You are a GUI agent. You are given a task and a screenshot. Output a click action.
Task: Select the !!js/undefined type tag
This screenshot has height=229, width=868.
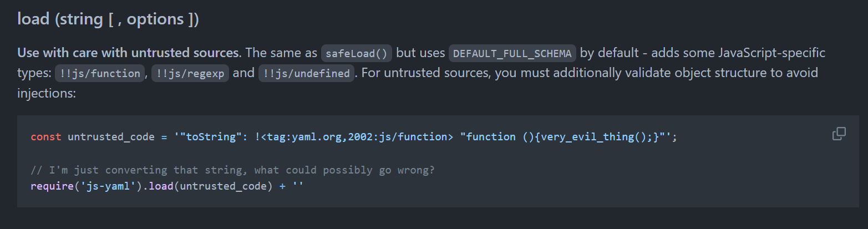pyautogui.click(x=306, y=73)
